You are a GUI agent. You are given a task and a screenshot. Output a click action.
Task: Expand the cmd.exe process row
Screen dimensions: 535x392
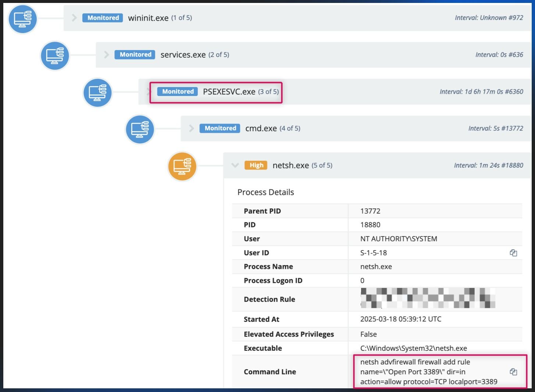(191, 128)
